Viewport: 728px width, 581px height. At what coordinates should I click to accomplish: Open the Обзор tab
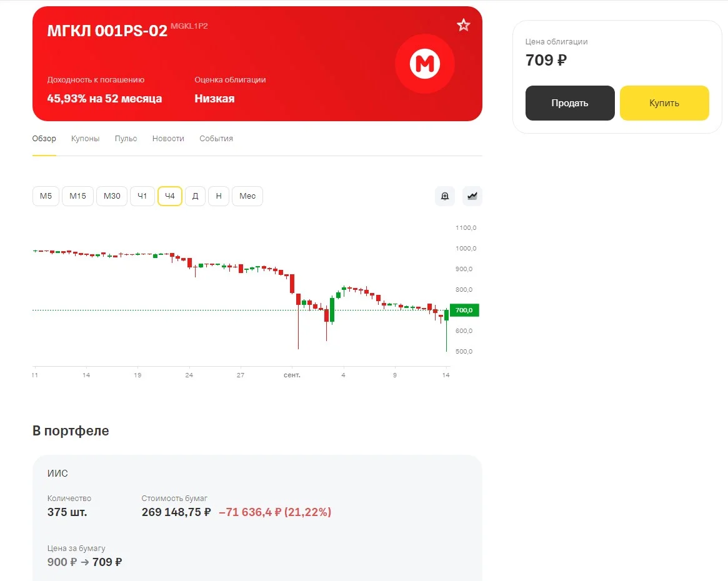(x=44, y=138)
